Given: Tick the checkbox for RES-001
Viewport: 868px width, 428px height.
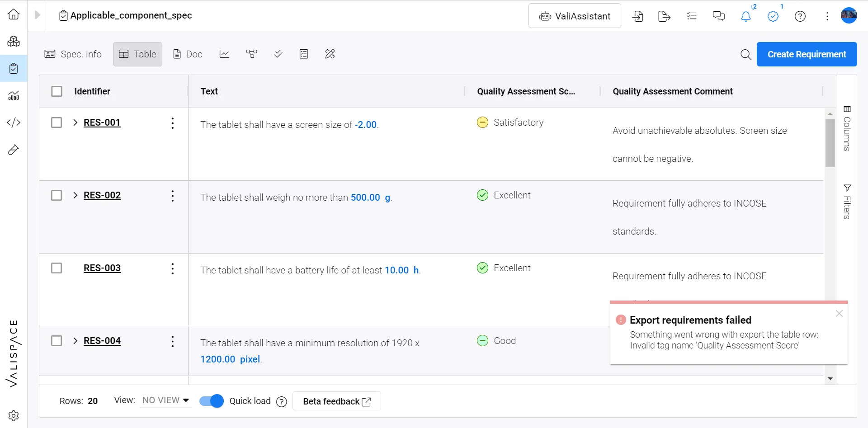Looking at the screenshot, I should tap(57, 122).
